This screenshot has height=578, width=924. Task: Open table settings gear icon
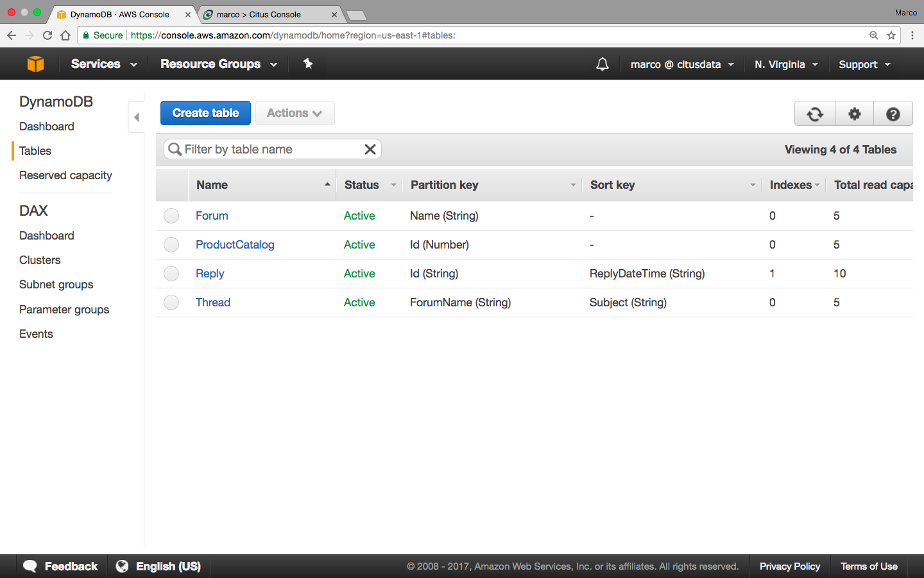pos(854,114)
